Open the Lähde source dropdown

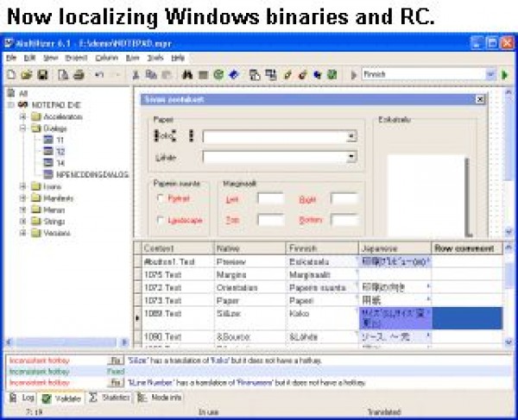[351, 156]
